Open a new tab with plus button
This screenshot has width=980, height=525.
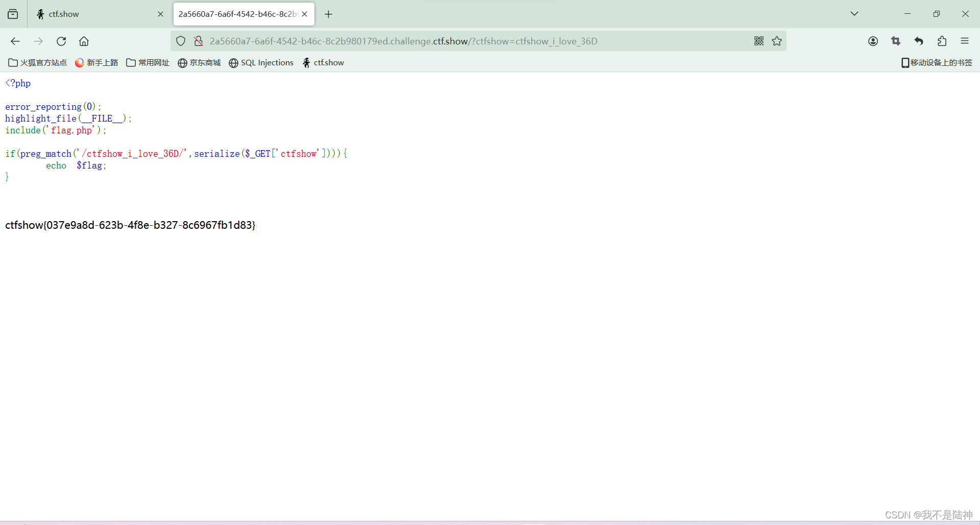[x=328, y=14]
